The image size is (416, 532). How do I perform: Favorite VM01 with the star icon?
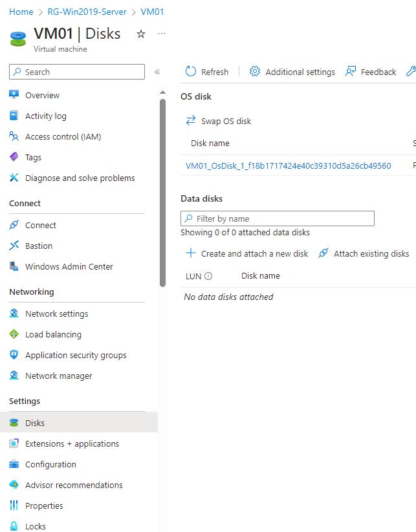[141, 34]
